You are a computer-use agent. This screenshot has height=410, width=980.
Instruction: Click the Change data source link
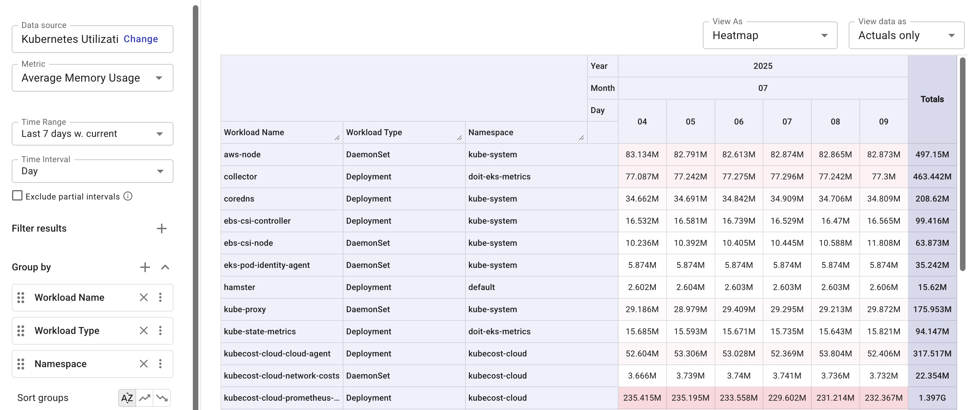pos(140,39)
